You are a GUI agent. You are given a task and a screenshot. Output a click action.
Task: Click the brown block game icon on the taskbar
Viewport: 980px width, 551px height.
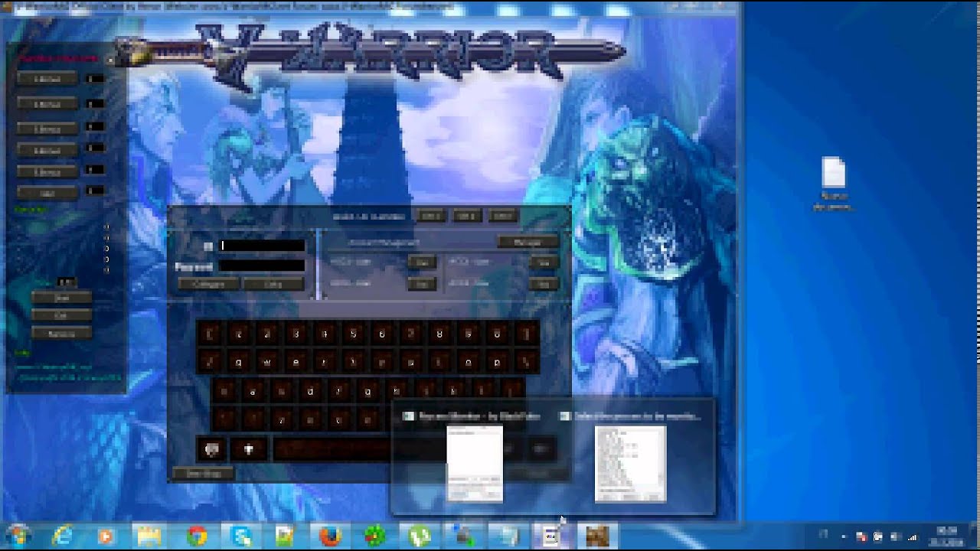tap(596, 536)
